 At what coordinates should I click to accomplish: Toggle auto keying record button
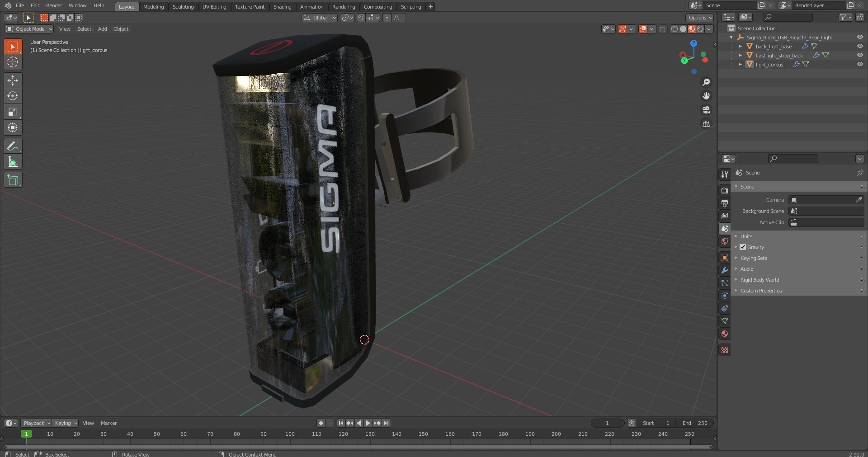321,423
